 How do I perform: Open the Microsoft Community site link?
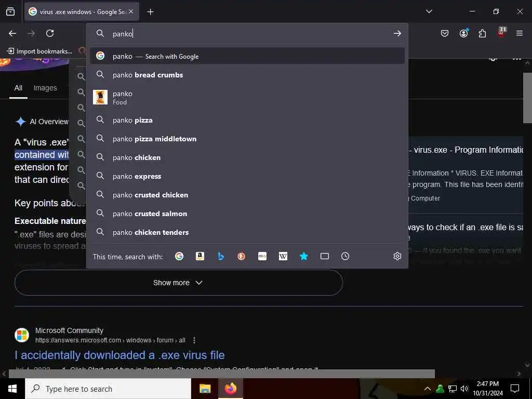(69, 330)
